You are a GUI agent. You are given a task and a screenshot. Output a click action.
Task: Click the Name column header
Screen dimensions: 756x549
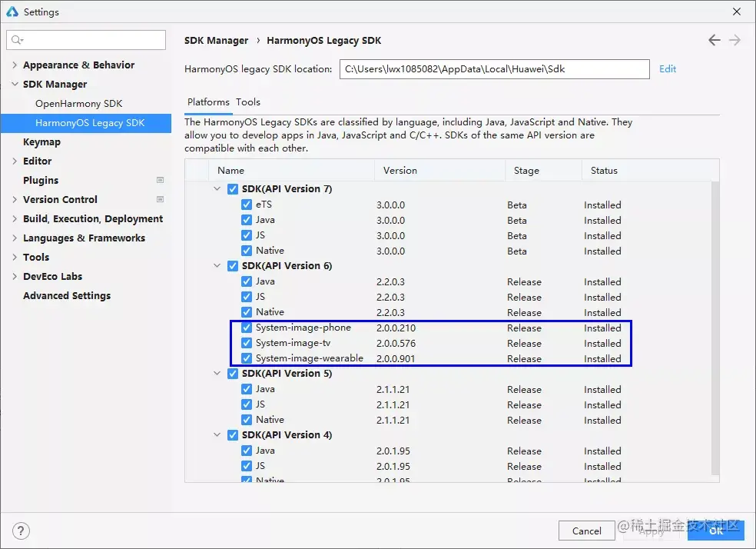[x=291, y=170]
